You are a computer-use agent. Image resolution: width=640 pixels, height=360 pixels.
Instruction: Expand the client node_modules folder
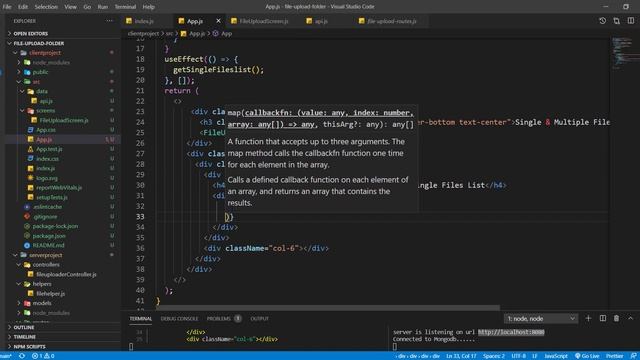pyautogui.click(x=51, y=62)
